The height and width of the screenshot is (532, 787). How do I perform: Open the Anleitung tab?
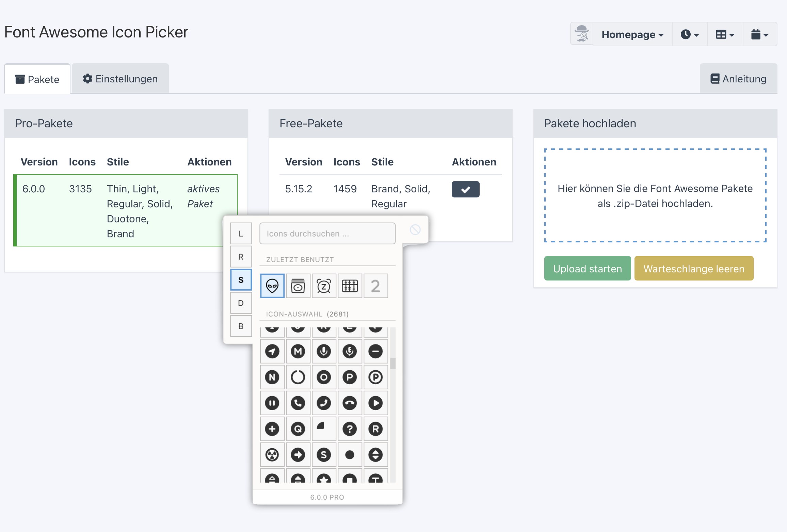click(x=738, y=79)
